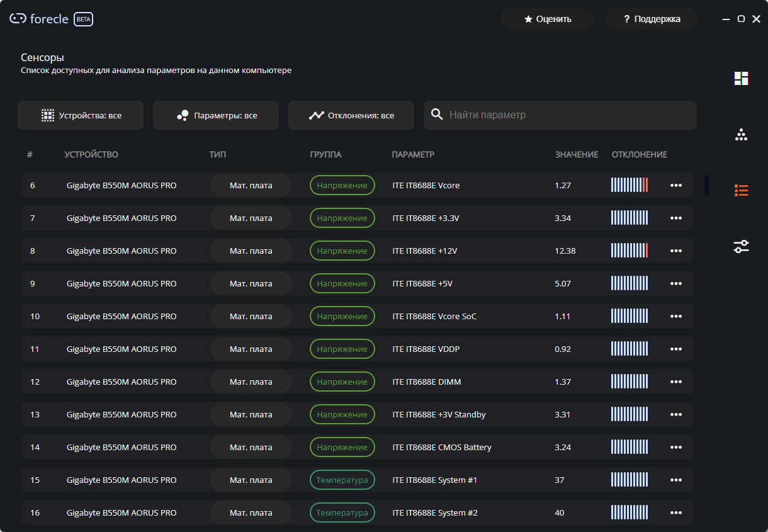Focus the Найти параметр search field
This screenshot has width=768, height=532.
coord(560,115)
